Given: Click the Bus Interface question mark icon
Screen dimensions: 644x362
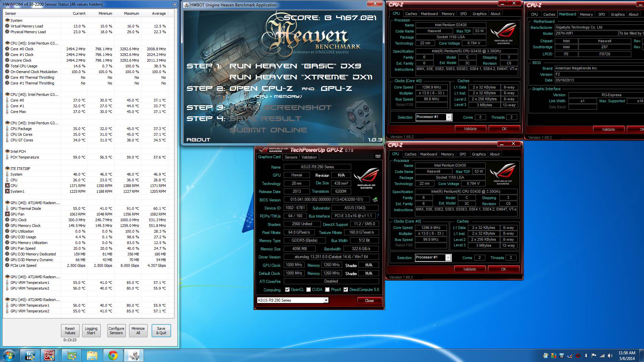Looking at the screenshot, I should pos(378,216).
